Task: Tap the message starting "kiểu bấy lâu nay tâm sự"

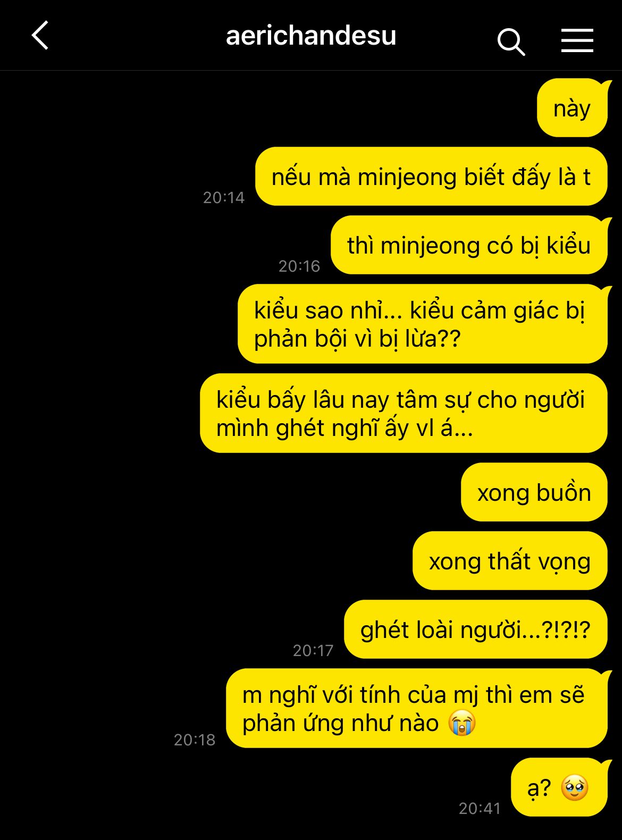Action: coord(404,413)
